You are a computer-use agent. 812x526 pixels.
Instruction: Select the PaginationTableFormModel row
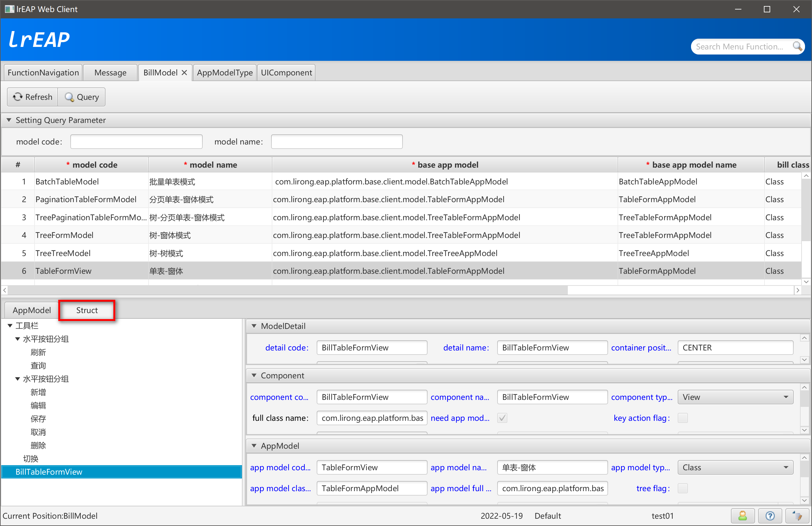(401, 199)
